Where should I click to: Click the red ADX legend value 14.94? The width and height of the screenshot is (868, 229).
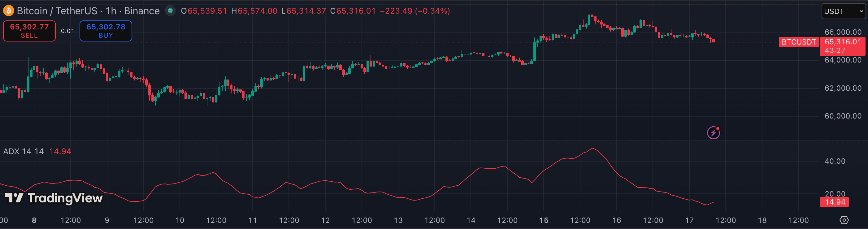click(60, 152)
